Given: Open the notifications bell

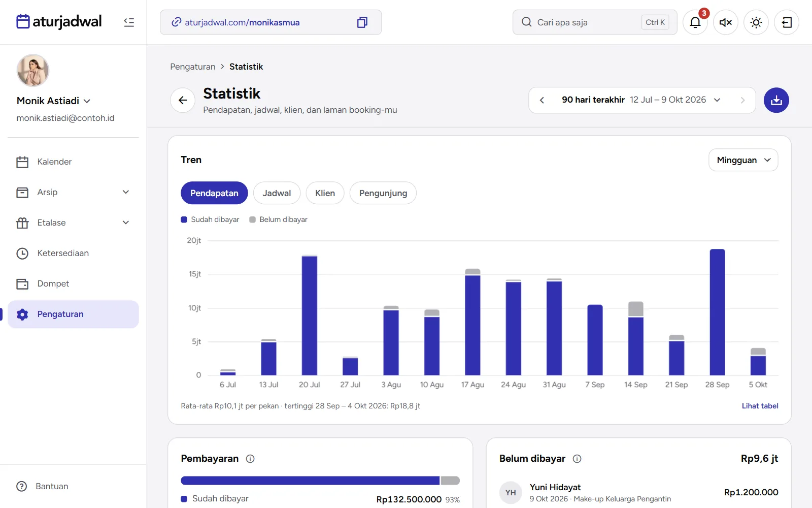Looking at the screenshot, I should coord(695,22).
